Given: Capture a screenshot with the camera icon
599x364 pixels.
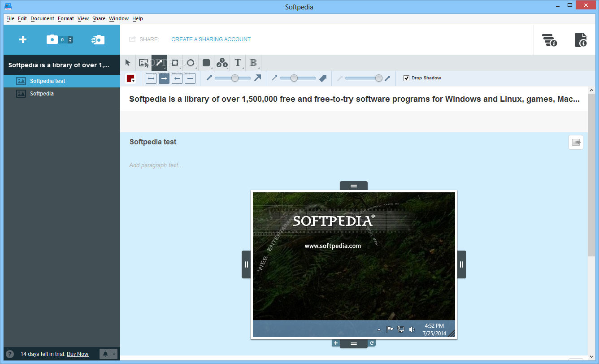Looking at the screenshot, I should coord(52,39).
